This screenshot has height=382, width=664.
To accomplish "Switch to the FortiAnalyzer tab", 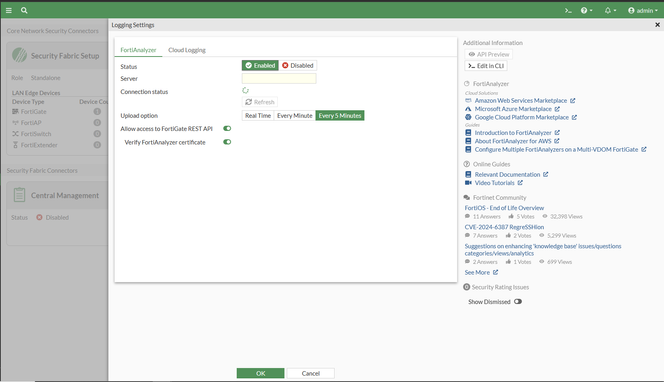I will (x=138, y=50).
